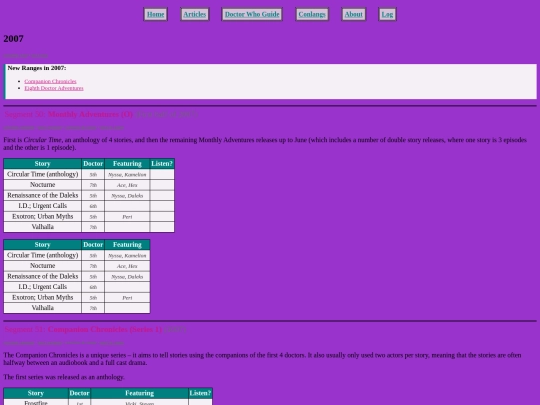This screenshot has height=405, width=540.
Task: Click the Story header in the second table, which has no Listen? column
Action: coord(43,245)
